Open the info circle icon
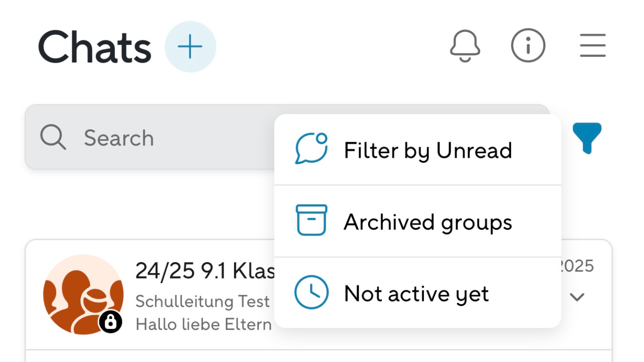 tap(528, 46)
